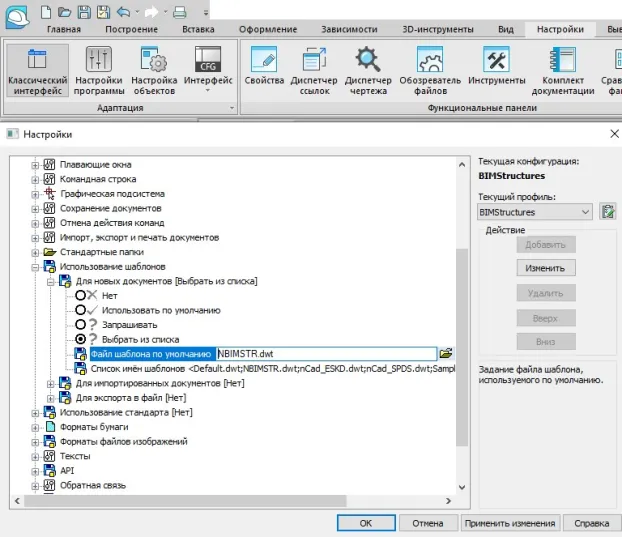Open Обозреватель файлов panel
Image resolution: width=622 pixels, height=537 pixels.
click(430, 71)
